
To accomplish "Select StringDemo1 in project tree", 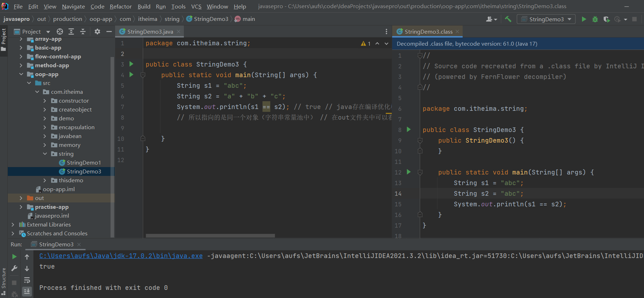I will pyautogui.click(x=84, y=162).
